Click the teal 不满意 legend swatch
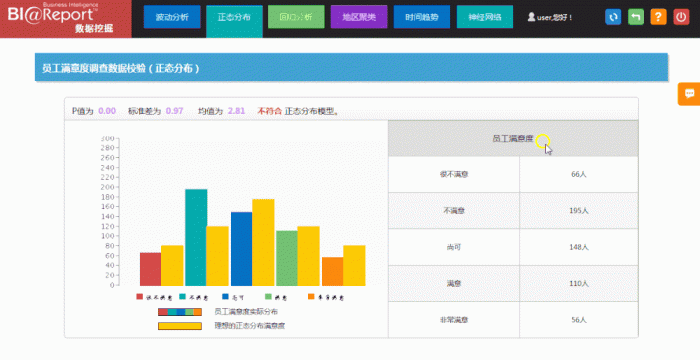The width and height of the screenshot is (700, 360). pos(183,297)
